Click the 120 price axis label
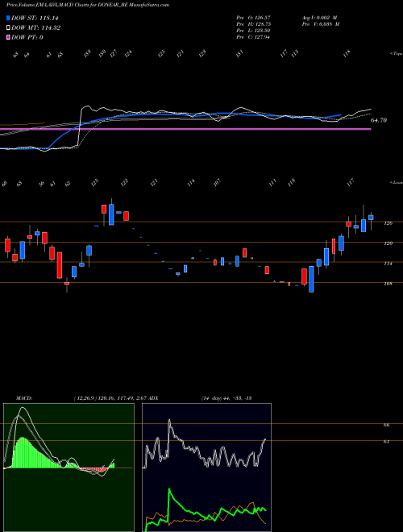The width and height of the screenshot is (403, 532). pos(388,243)
